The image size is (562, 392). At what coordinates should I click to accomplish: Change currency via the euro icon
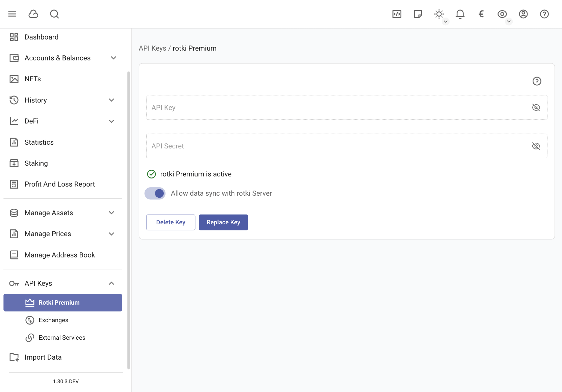click(x=481, y=14)
